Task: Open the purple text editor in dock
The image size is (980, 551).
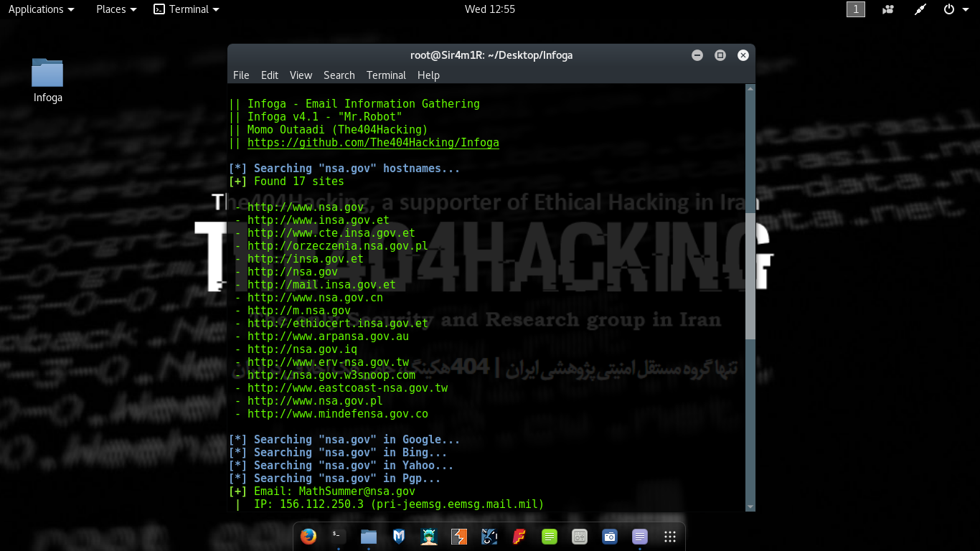Action: [640, 537]
